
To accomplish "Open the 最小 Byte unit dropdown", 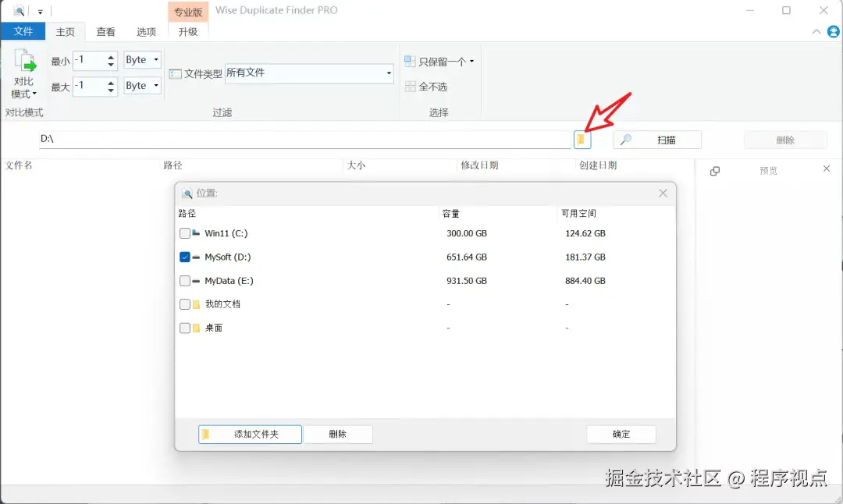I will coord(155,59).
